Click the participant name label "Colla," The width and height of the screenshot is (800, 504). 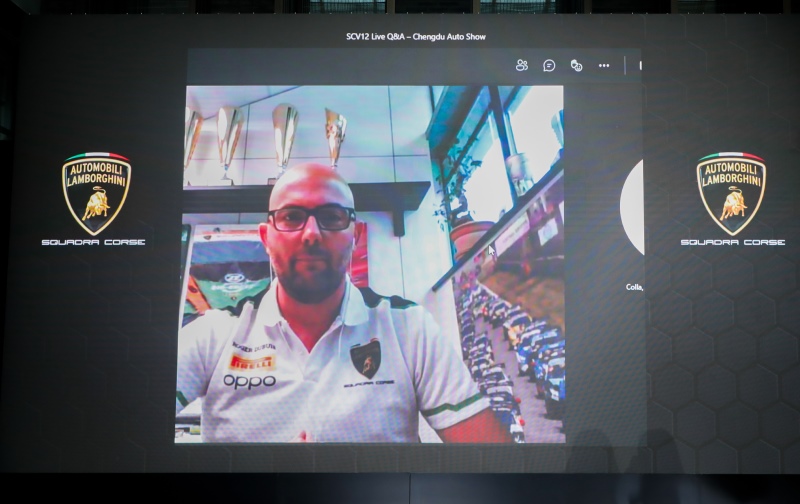point(634,287)
